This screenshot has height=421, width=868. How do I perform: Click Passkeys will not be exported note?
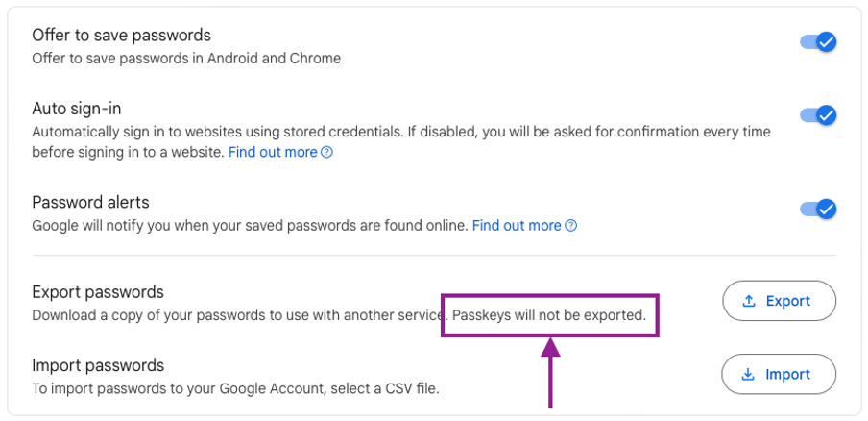[x=549, y=315]
